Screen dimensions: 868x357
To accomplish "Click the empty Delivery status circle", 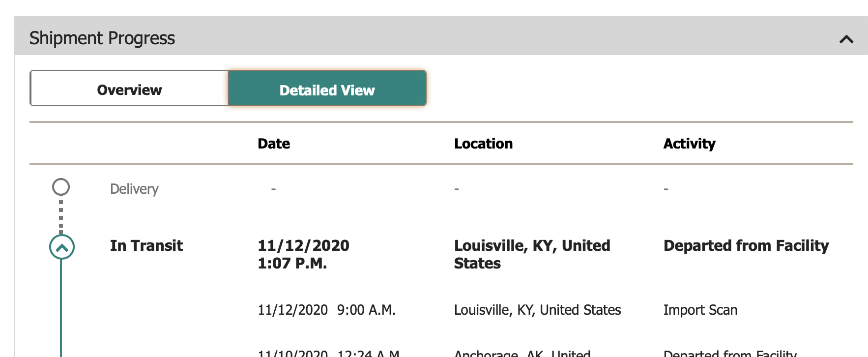I will (61, 187).
